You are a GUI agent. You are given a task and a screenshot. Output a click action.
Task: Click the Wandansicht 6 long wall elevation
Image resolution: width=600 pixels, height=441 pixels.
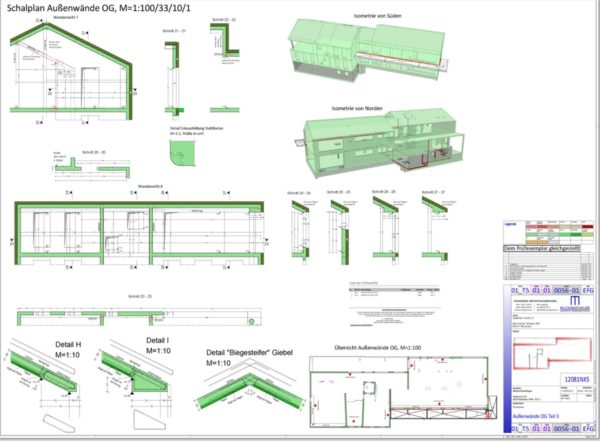coord(135,232)
